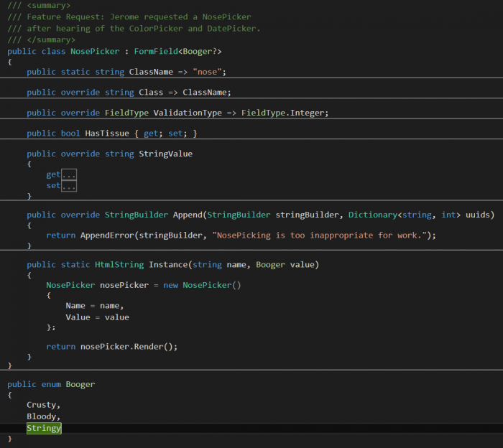Click the Bloody enum member

tap(42, 416)
